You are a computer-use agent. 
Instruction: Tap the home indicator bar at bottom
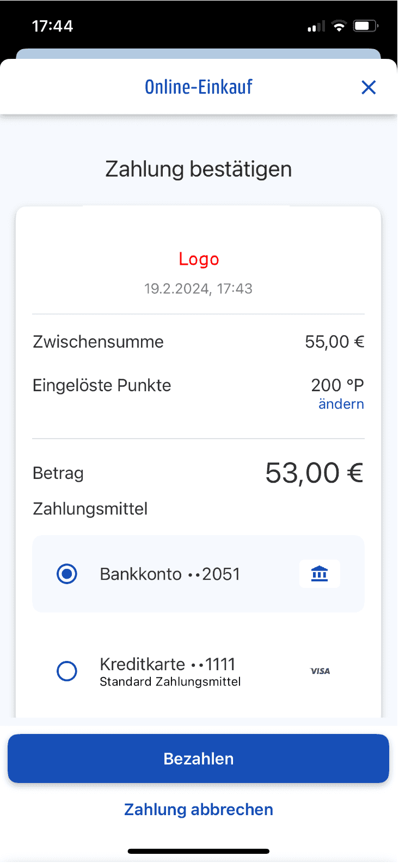[199, 851]
